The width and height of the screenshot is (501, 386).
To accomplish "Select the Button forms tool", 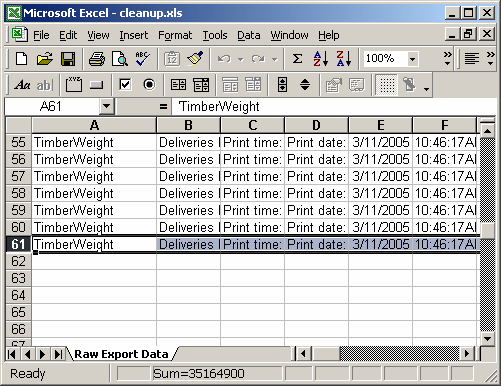I will (96, 85).
